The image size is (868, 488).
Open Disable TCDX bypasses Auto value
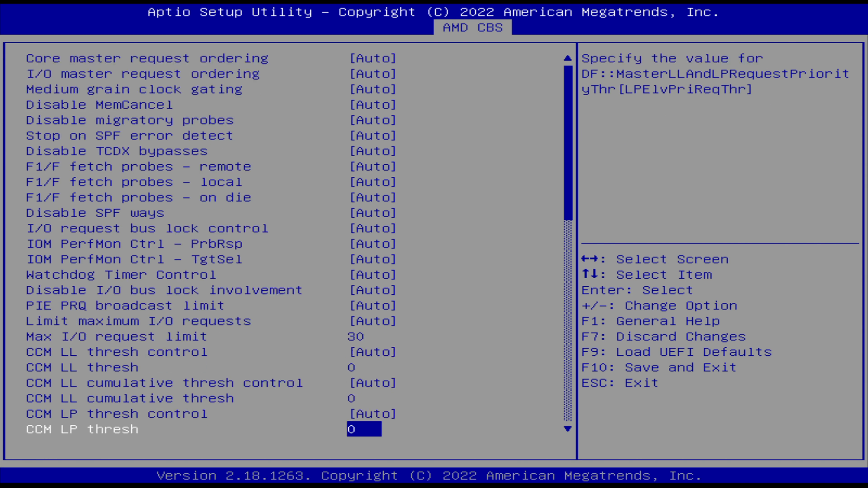point(373,151)
